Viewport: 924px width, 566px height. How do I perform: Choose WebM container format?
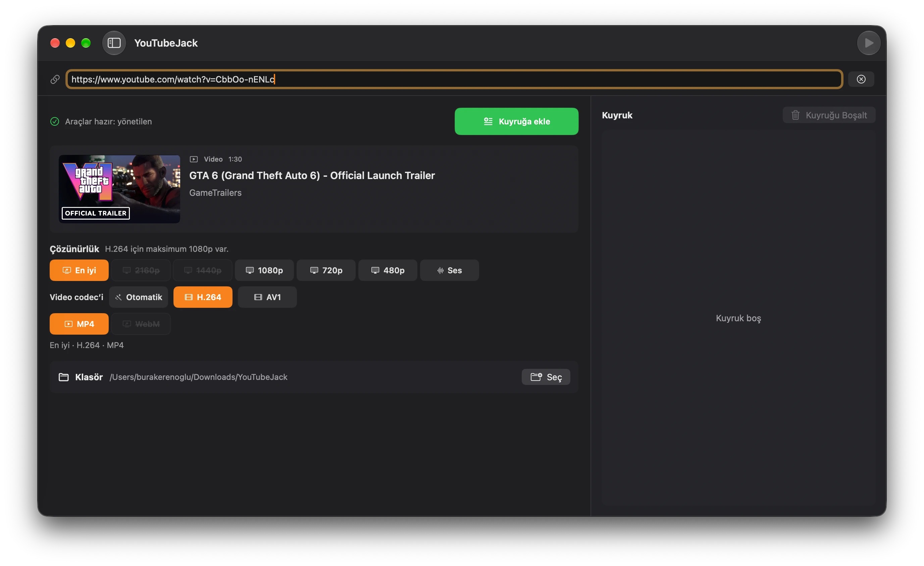pyautogui.click(x=141, y=324)
